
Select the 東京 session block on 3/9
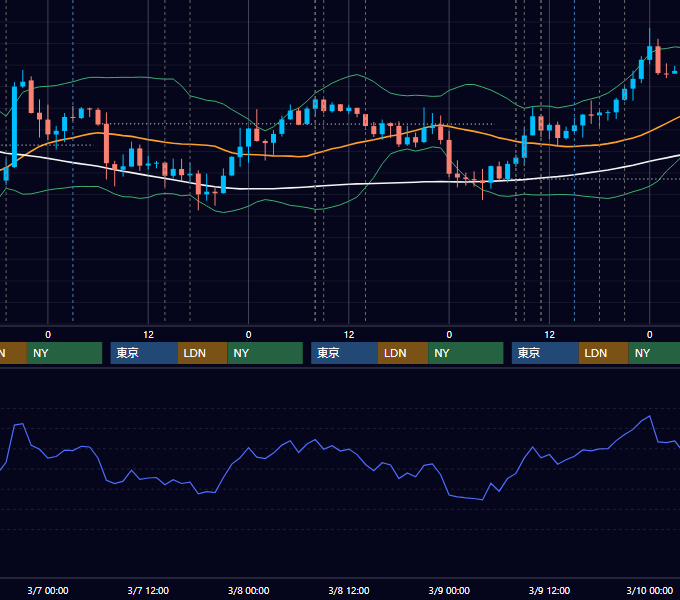[545, 353]
